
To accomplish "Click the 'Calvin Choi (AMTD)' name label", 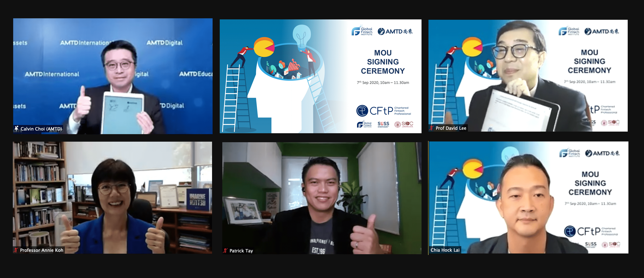I will point(41,129).
